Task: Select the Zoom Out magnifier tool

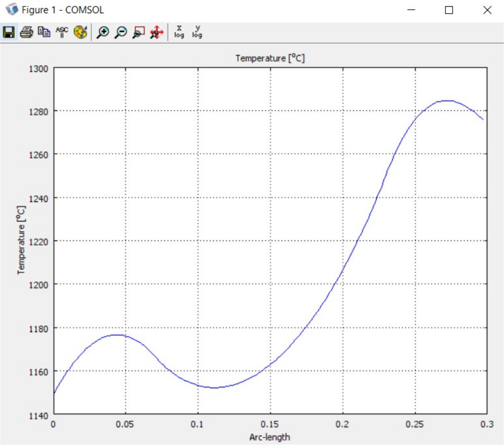Action: coord(121,33)
